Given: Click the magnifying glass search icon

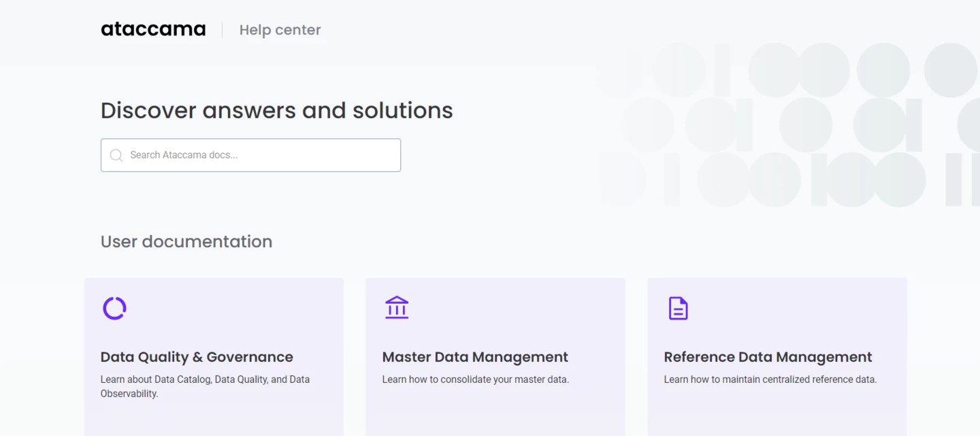Looking at the screenshot, I should [x=116, y=155].
